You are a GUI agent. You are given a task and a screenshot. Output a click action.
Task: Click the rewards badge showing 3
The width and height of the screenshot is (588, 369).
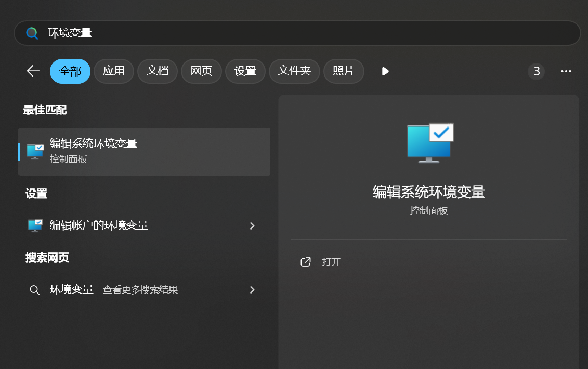(x=536, y=71)
